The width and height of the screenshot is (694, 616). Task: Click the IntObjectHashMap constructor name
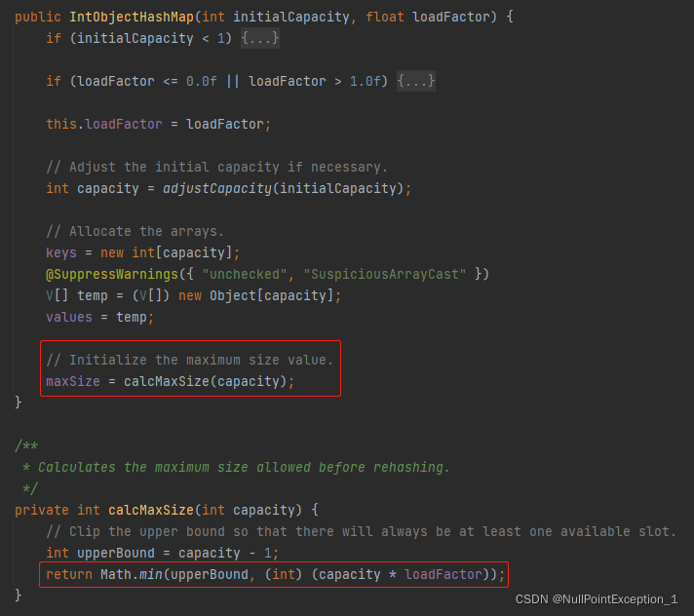(132, 17)
